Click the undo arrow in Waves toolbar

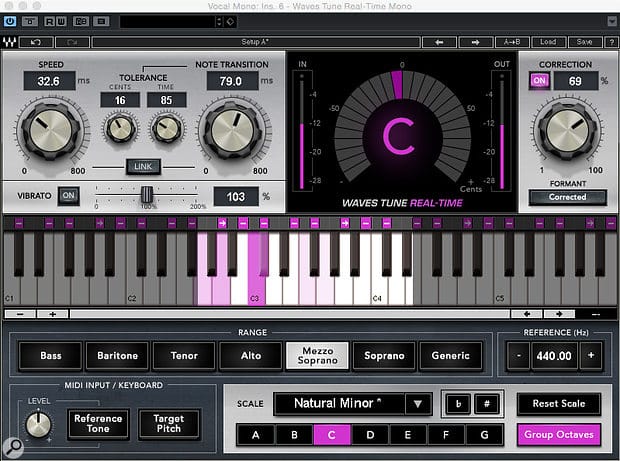35,42
